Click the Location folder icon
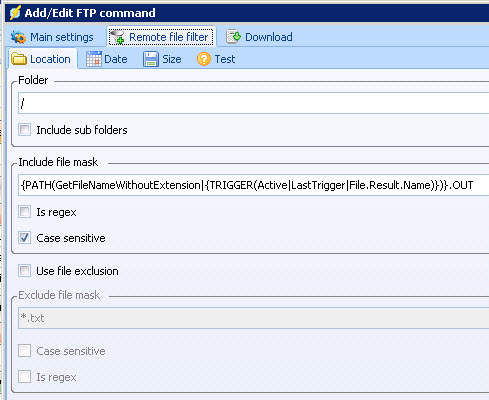 [x=19, y=59]
